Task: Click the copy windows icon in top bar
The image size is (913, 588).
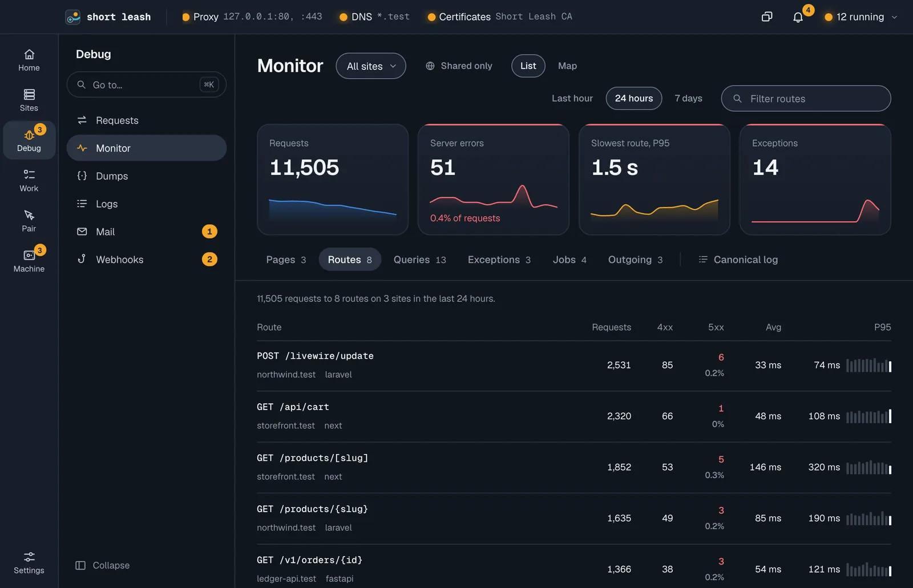Action: (767, 17)
